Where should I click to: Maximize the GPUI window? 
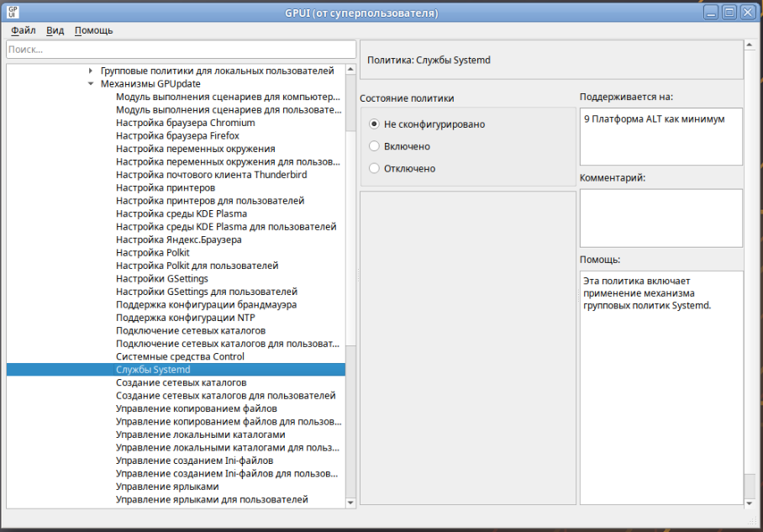coord(729,12)
